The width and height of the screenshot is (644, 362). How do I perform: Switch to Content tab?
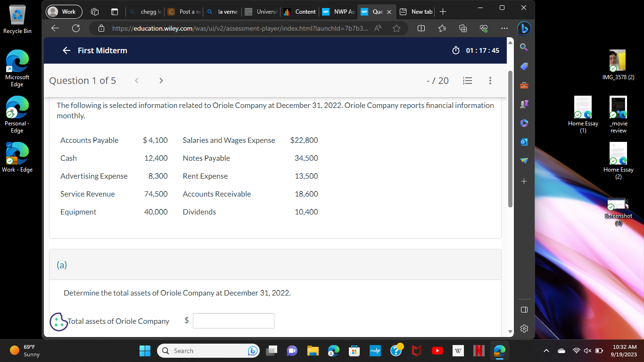tap(300, 12)
